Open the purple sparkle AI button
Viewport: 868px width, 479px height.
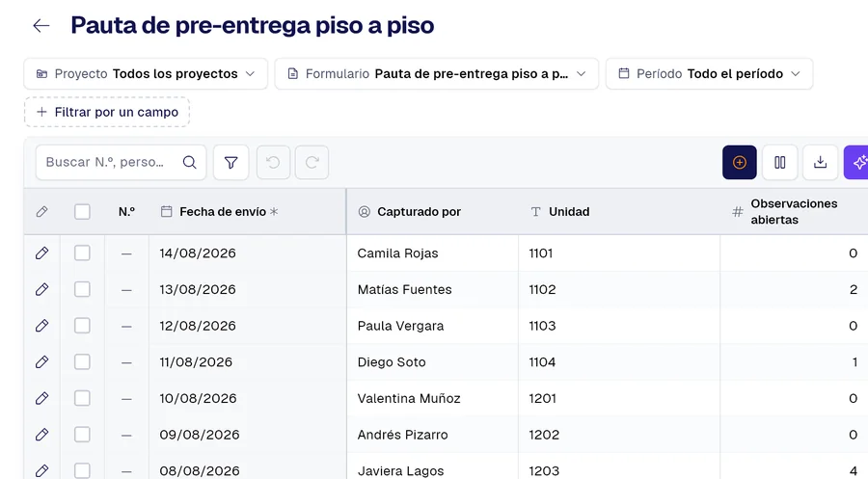coord(856,163)
